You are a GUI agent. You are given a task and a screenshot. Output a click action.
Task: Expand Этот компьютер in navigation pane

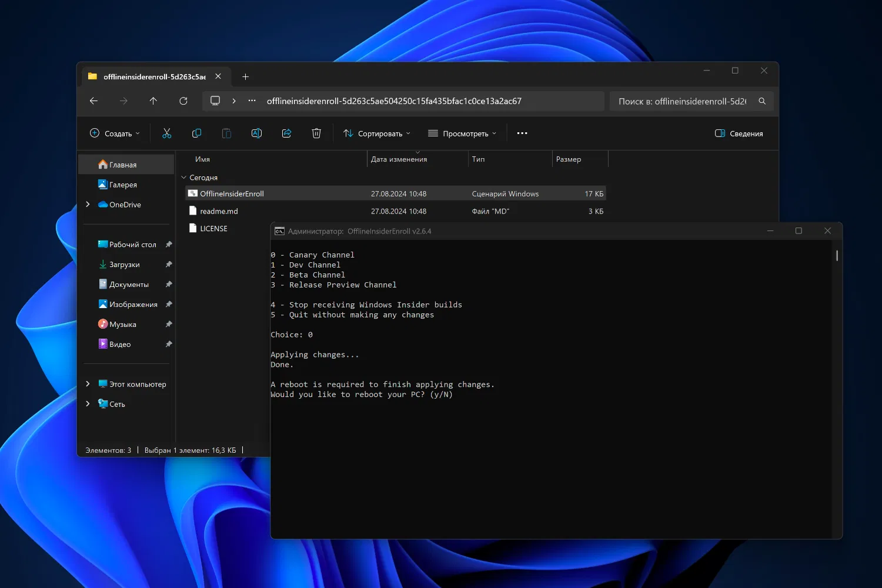pyautogui.click(x=88, y=384)
